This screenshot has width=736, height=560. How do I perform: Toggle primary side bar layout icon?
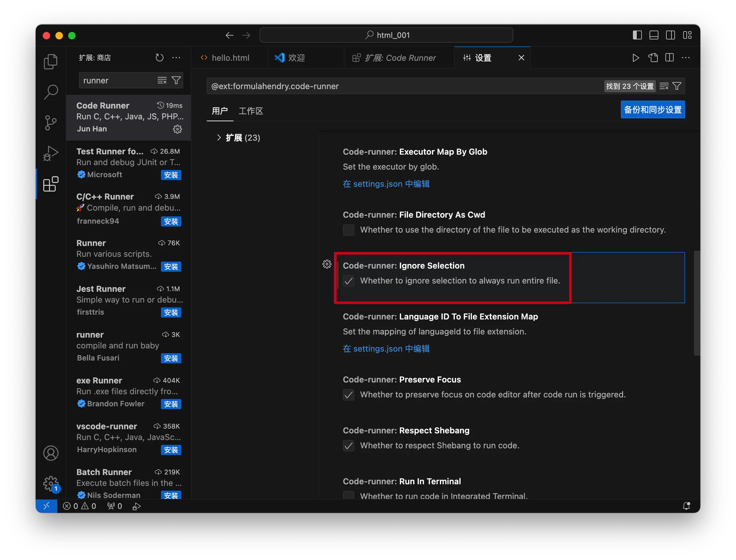tap(637, 35)
